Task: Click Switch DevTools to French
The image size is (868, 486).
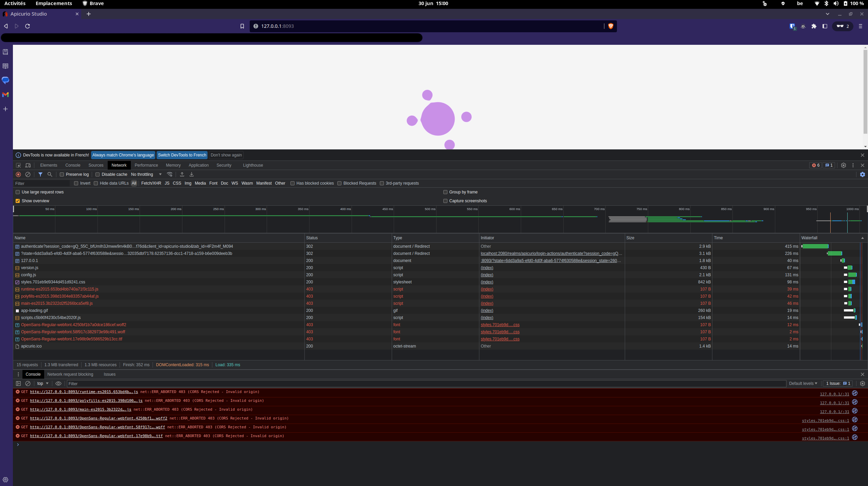Action: (182, 155)
